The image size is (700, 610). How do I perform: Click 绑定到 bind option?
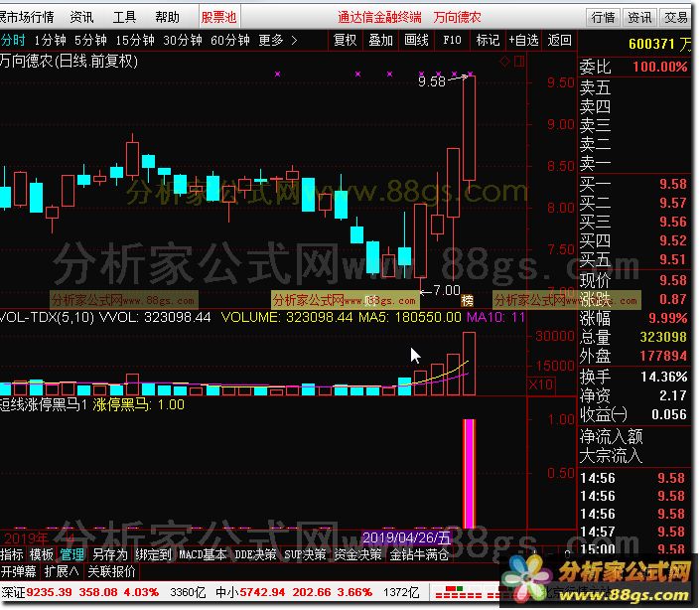153,554
